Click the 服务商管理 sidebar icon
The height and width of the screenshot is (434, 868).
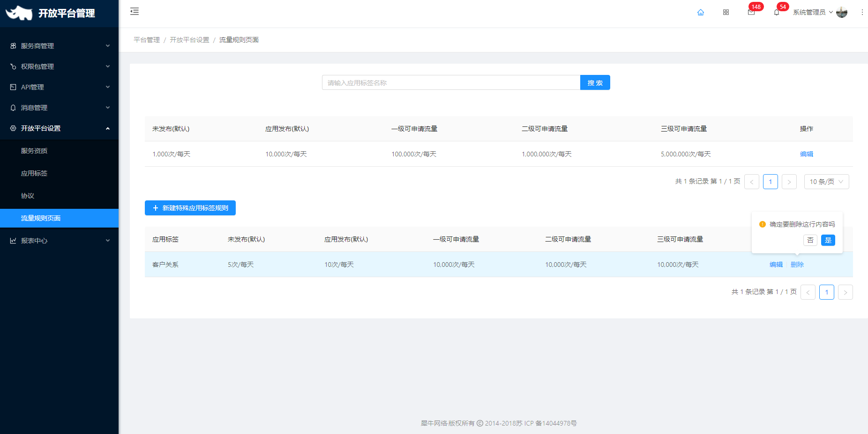13,46
